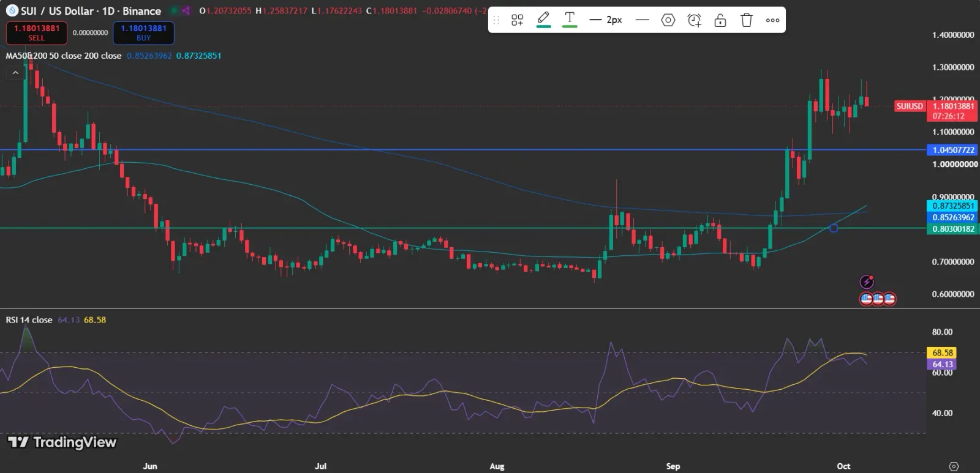Click the small circle marker on MA line
Viewport: 980px width, 473px height.
pyautogui.click(x=834, y=228)
